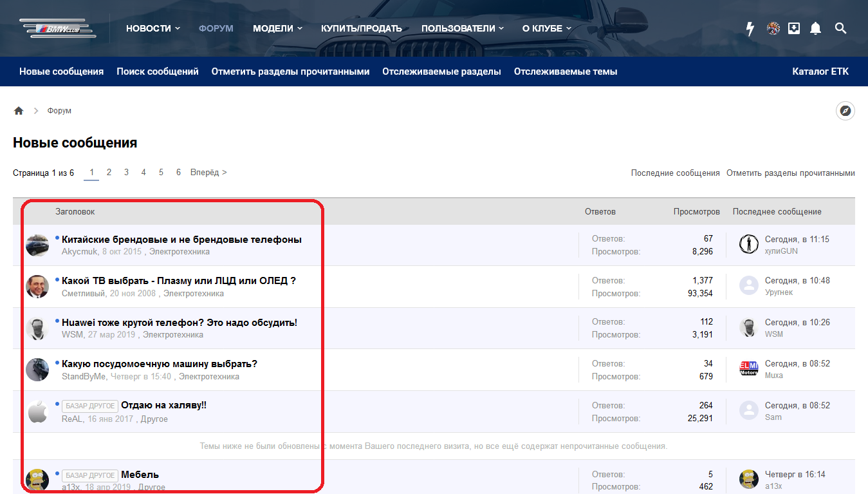
Task: Open the Каталог ETK link
Action: pyautogui.click(x=820, y=71)
